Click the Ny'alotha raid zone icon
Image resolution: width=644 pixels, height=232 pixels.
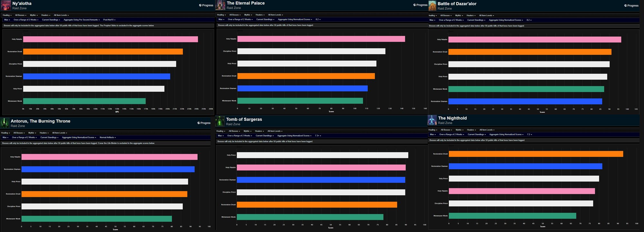[x=6, y=5]
